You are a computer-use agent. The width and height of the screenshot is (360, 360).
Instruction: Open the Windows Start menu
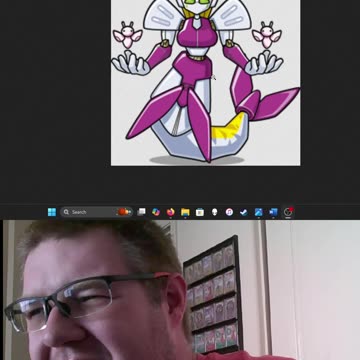point(52,212)
